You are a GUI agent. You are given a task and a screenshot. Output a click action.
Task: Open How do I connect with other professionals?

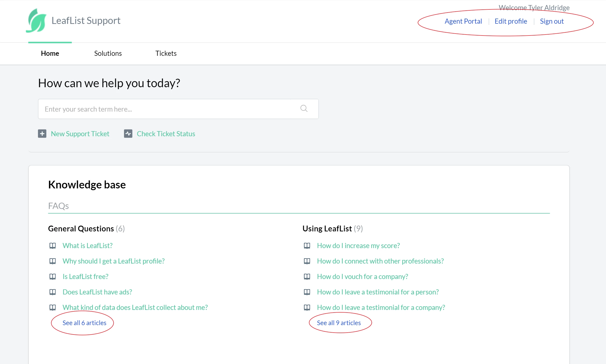[x=380, y=261]
